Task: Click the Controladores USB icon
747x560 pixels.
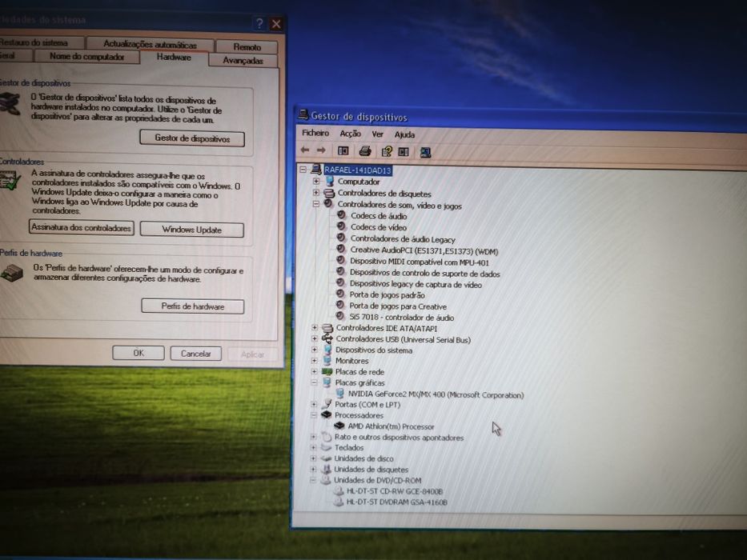Action: click(327, 338)
